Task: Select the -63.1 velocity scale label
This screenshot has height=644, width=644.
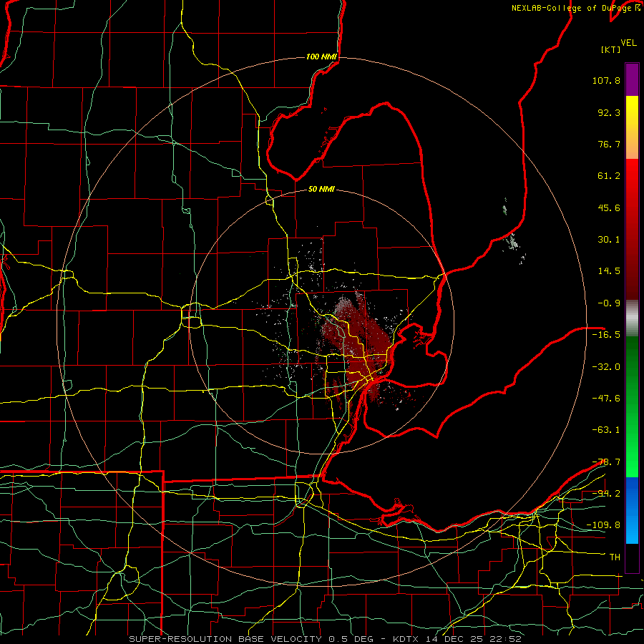Action: tap(606, 430)
